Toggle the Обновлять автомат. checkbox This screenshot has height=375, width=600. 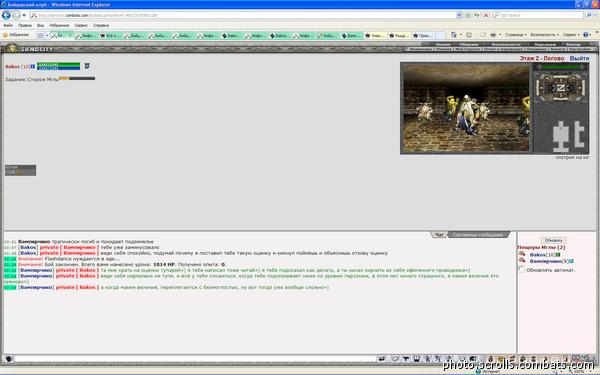pos(521,269)
